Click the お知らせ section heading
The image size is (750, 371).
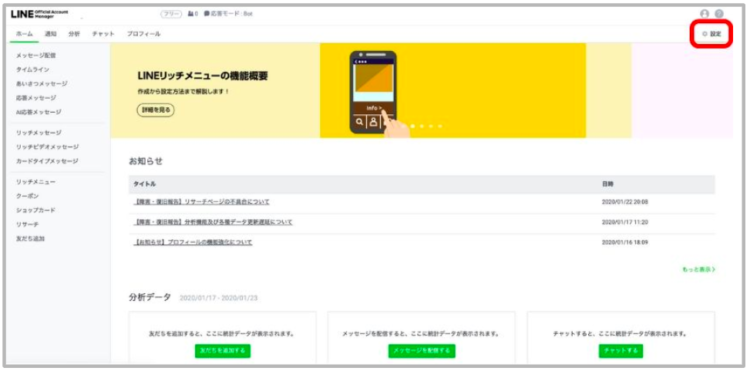click(x=145, y=162)
